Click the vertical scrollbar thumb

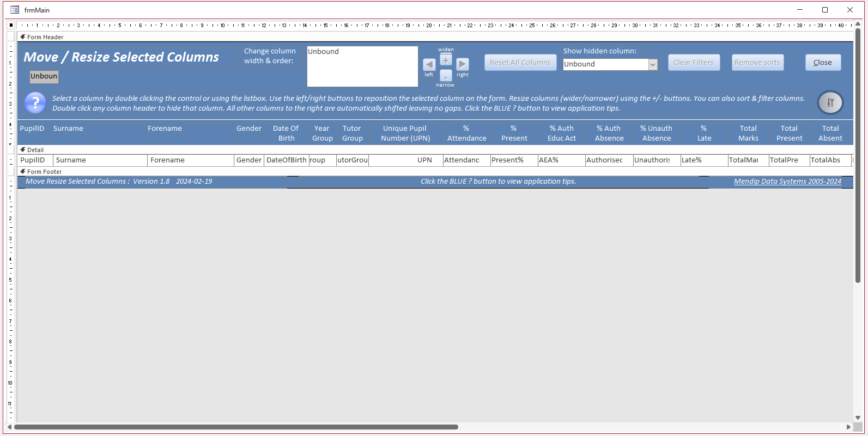click(x=858, y=155)
